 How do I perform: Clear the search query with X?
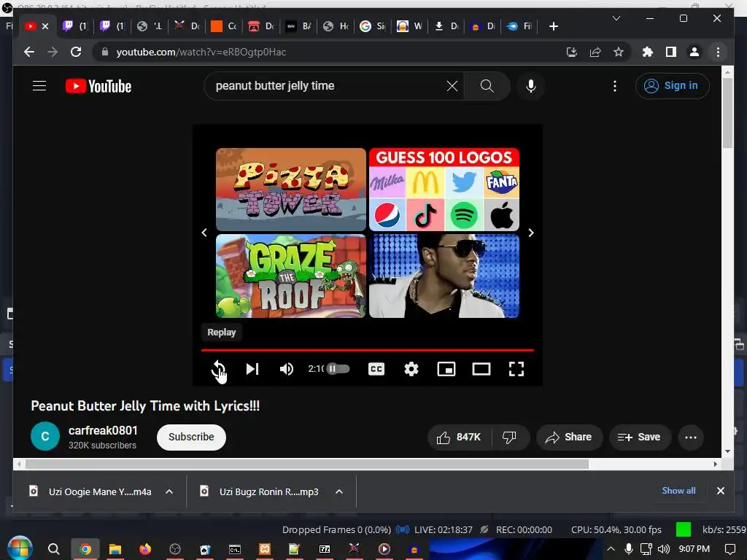452,86
